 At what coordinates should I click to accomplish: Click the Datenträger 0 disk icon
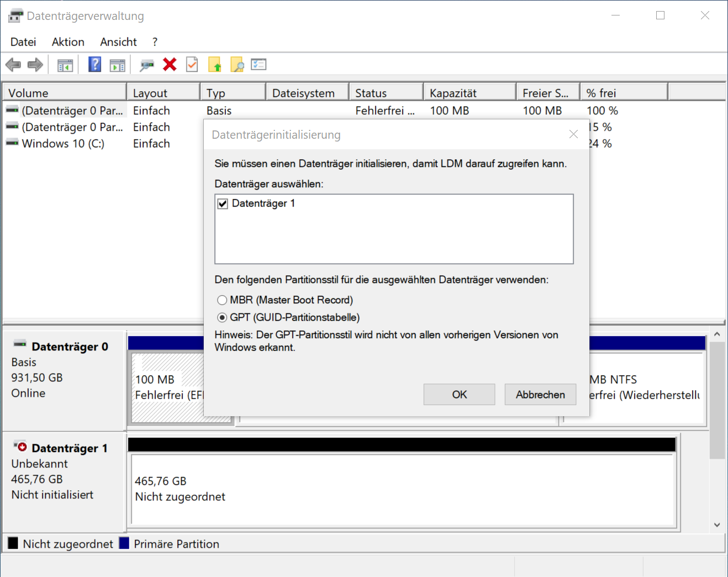coord(20,344)
